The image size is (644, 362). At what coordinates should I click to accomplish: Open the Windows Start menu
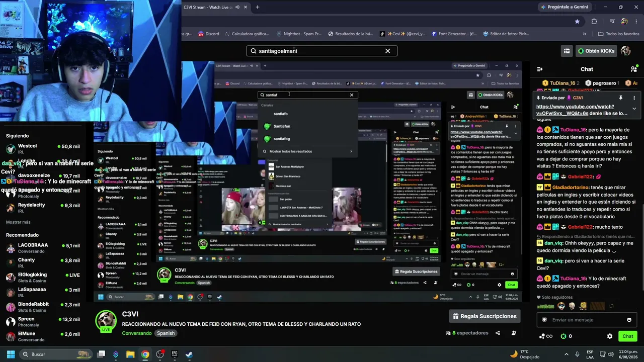[x=11, y=354]
